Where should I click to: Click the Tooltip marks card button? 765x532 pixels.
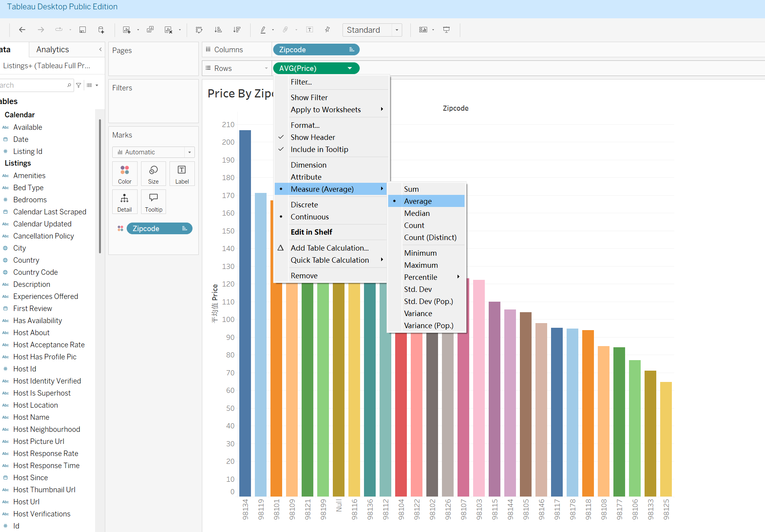pos(154,201)
